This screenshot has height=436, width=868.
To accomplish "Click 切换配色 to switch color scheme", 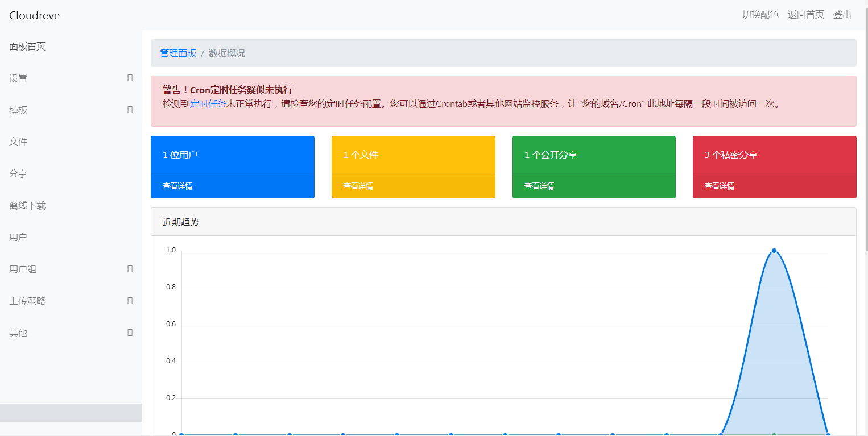I will 760,15.
